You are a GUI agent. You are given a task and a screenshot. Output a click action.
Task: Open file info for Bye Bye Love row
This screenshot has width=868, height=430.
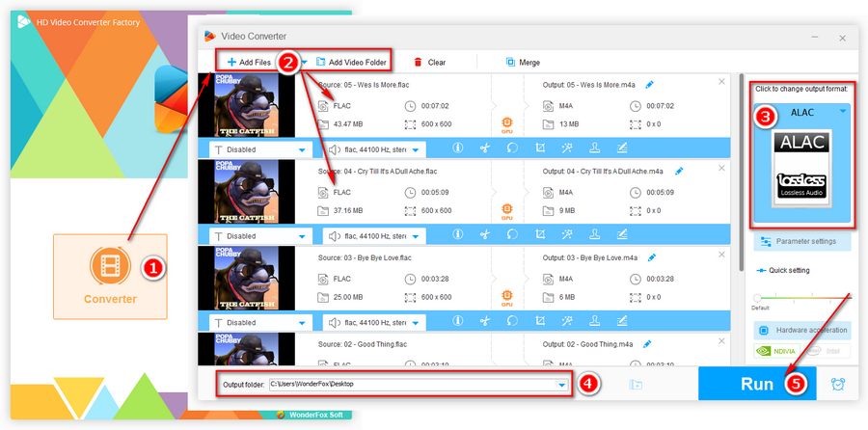pyautogui.click(x=458, y=320)
